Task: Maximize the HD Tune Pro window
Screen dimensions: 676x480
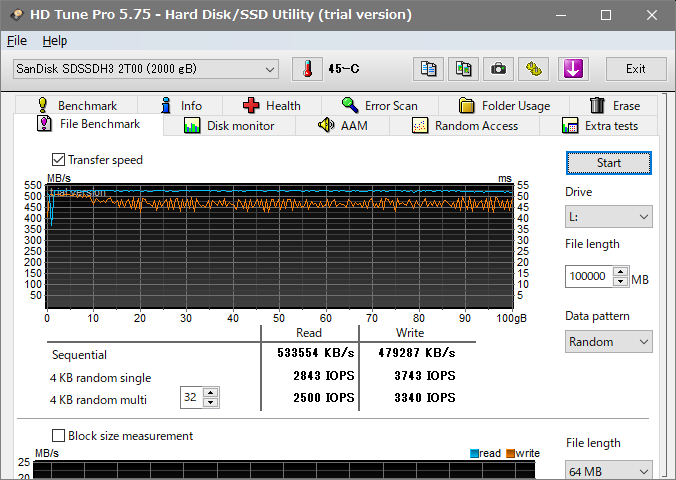Action: click(x=606, y=15)
